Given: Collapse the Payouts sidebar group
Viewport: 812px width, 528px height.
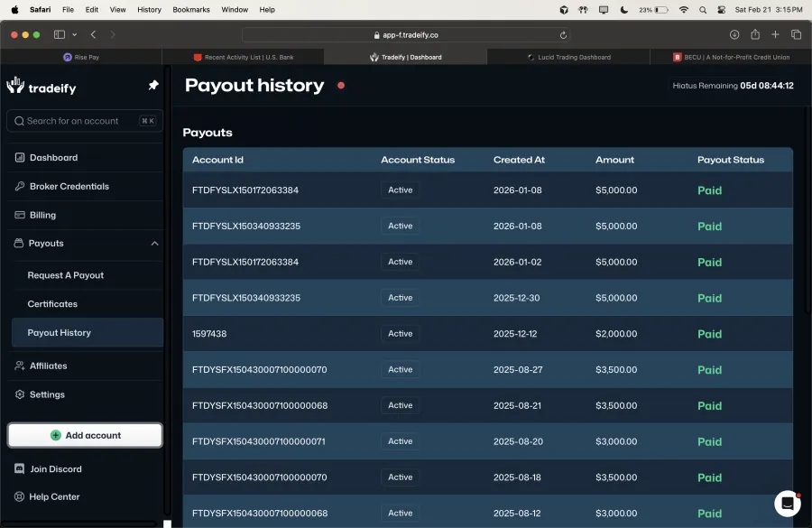Looking at the screenshot, I should pos(154,244).
